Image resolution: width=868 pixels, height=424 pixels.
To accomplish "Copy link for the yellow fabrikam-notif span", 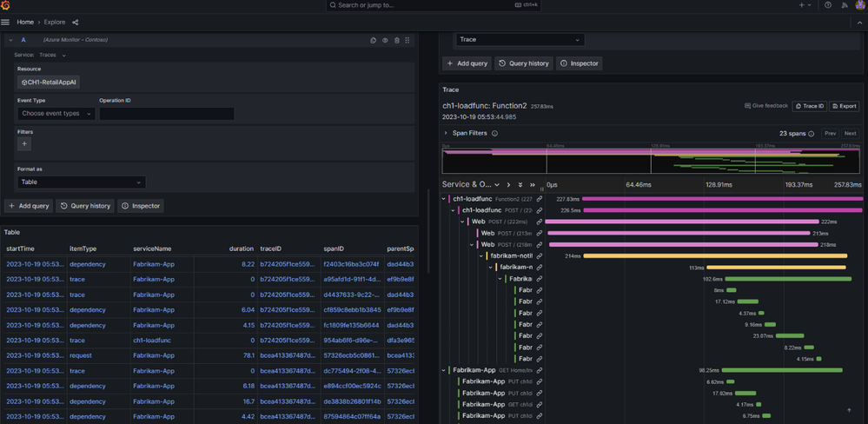I will tap(540, 256).
